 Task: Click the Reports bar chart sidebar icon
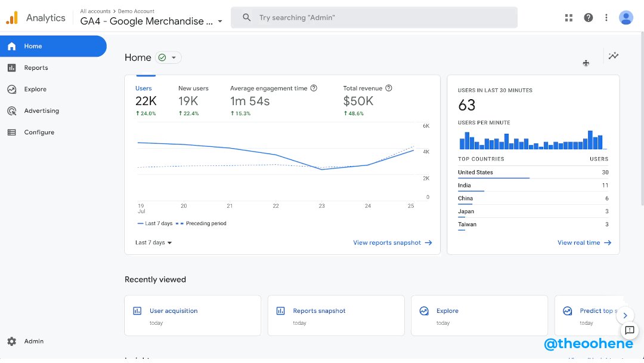click(12, 68)
